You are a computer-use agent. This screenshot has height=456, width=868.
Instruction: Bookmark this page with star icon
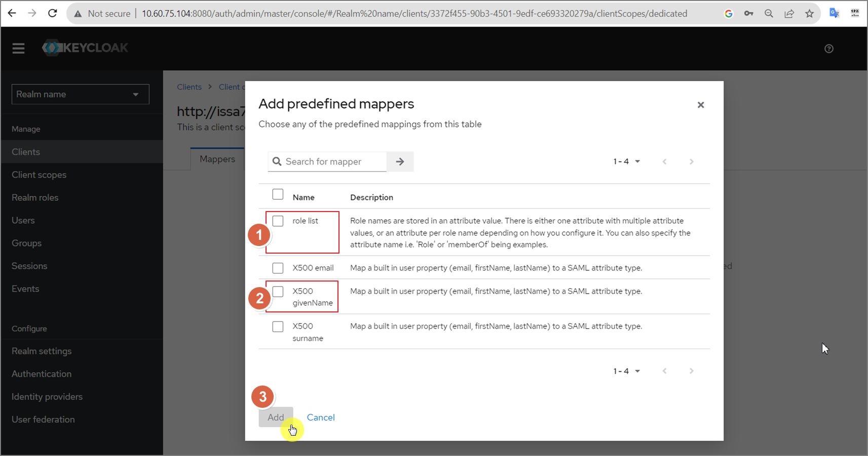coord(809,14)
